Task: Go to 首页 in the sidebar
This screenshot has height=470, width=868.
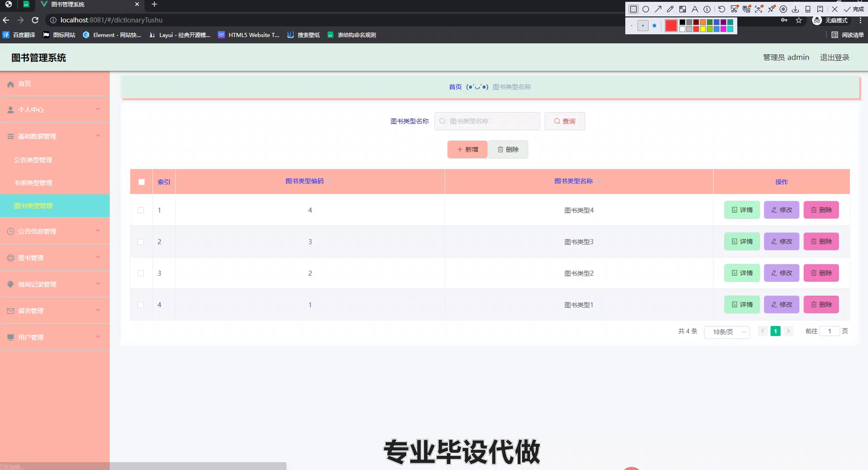Action: [55, 84]
